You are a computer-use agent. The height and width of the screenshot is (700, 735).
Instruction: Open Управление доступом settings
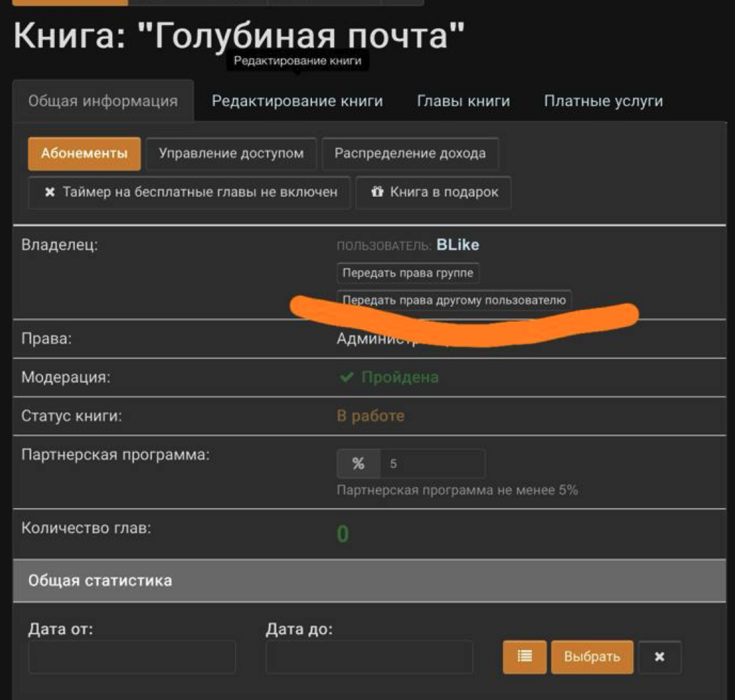(x=231, y=153)
